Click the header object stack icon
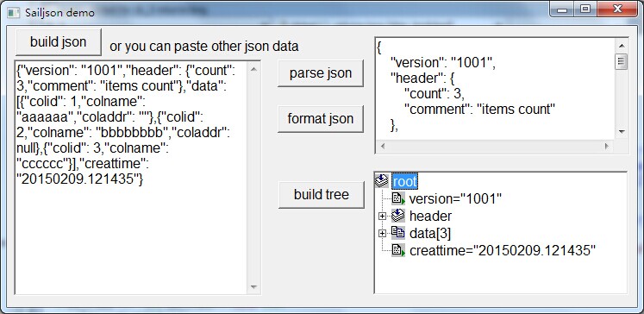 [x=398, y=216]
